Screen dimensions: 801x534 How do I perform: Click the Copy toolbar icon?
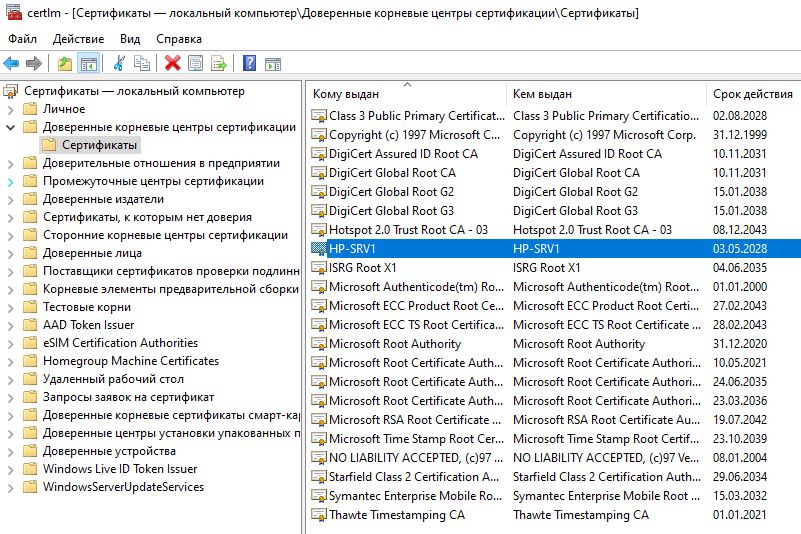pos(142,63)
